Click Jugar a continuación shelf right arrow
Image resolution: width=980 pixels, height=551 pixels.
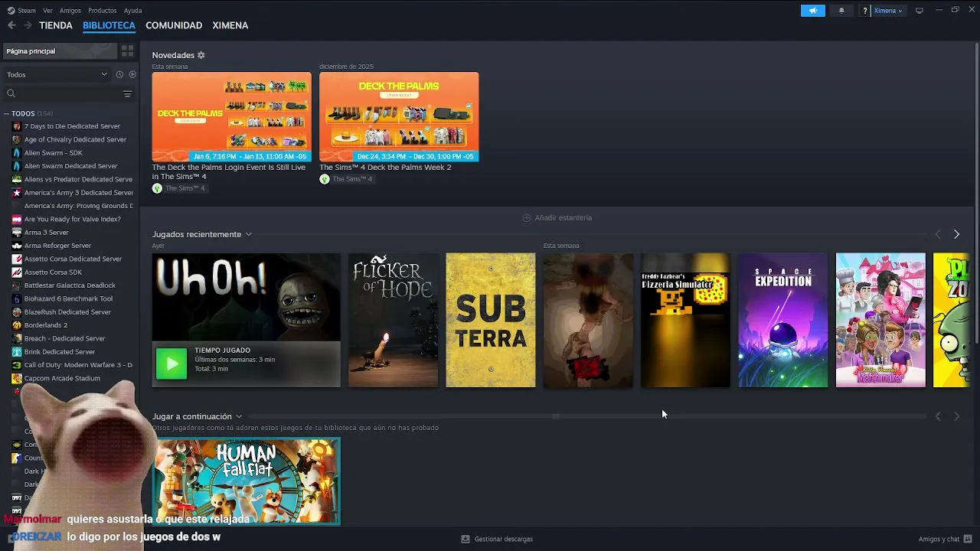coord(956,416)
